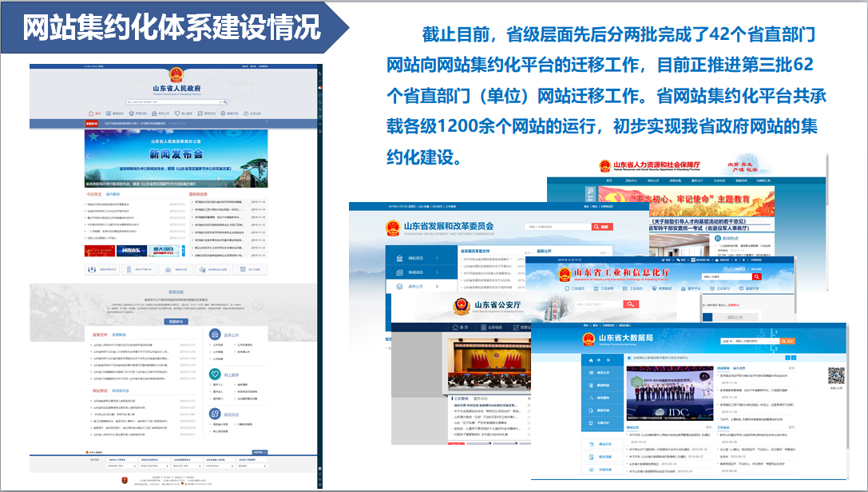Screen dimensions: 868x492
Task: Show previous slide on 新闻发布会 banner
Action: [x=88, y=156]
